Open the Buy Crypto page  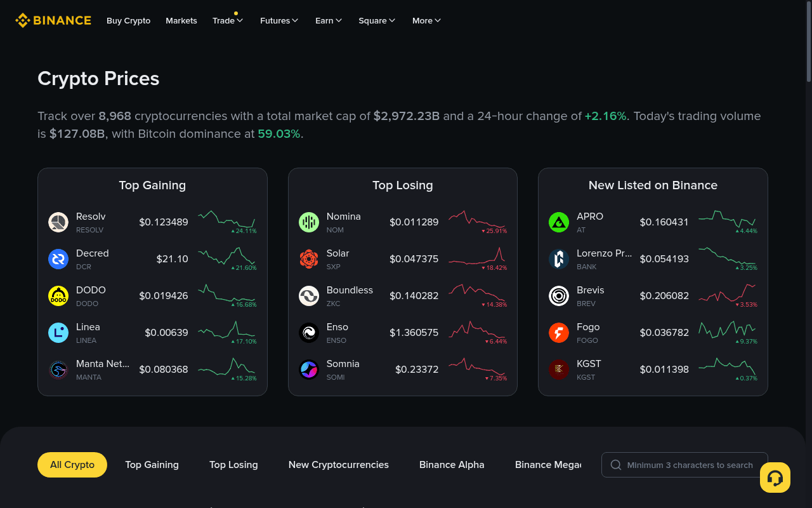[x=129, y=20]
